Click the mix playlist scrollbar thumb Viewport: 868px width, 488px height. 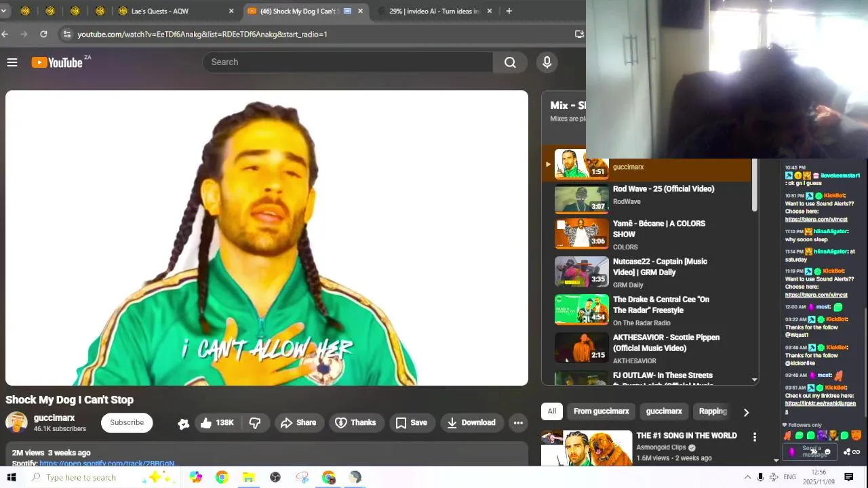[755, 184]
